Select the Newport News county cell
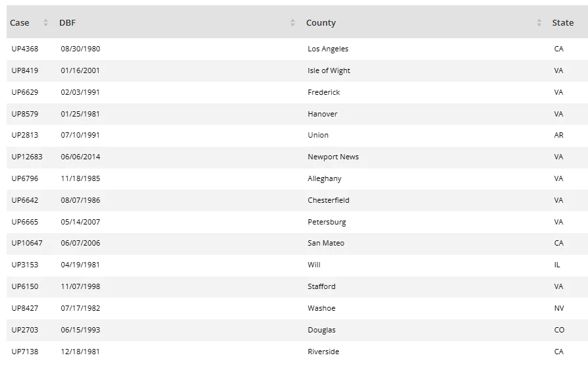The width and height of the screenshot is (588, 370). (x=333, y=157)
